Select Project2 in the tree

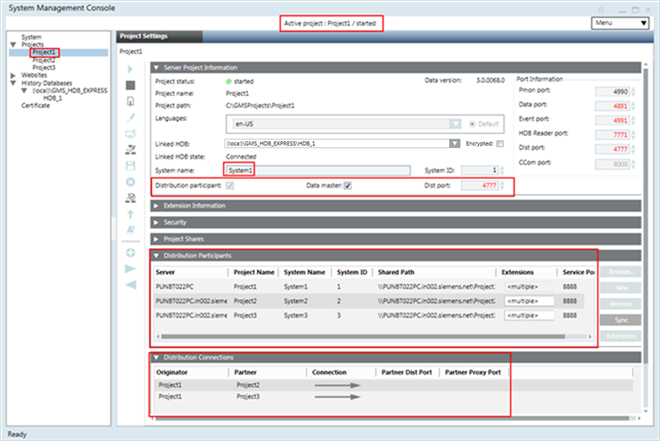coord(43,60)
